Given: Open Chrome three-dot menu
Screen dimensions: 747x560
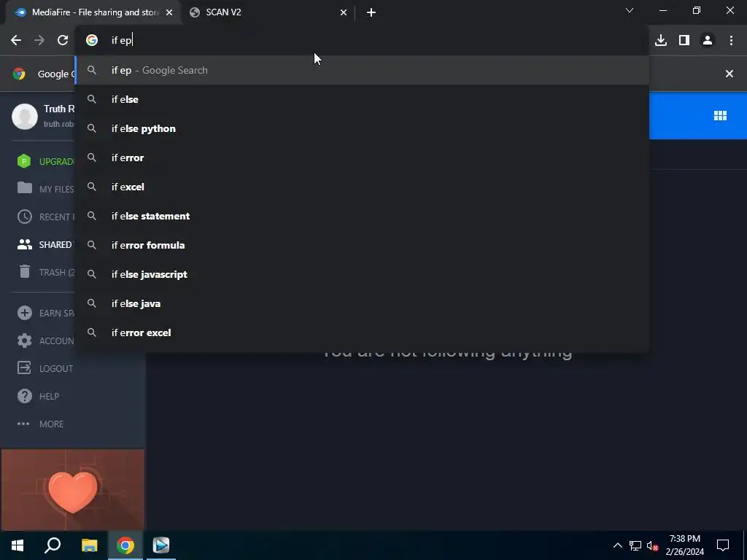Looking at the screenshot, I should tap(731, 41).
